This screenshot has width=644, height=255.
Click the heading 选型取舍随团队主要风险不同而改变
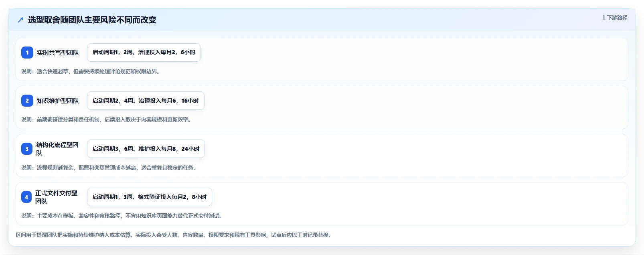point(92,20)
